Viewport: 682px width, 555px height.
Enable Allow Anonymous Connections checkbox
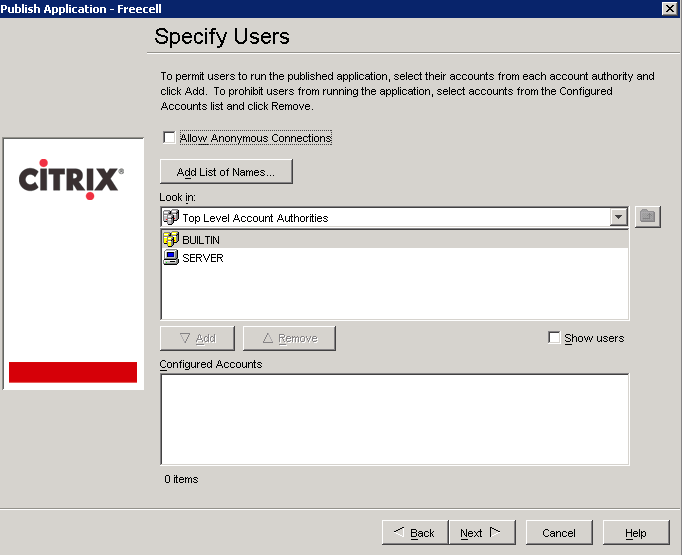[x=169, y=137]
